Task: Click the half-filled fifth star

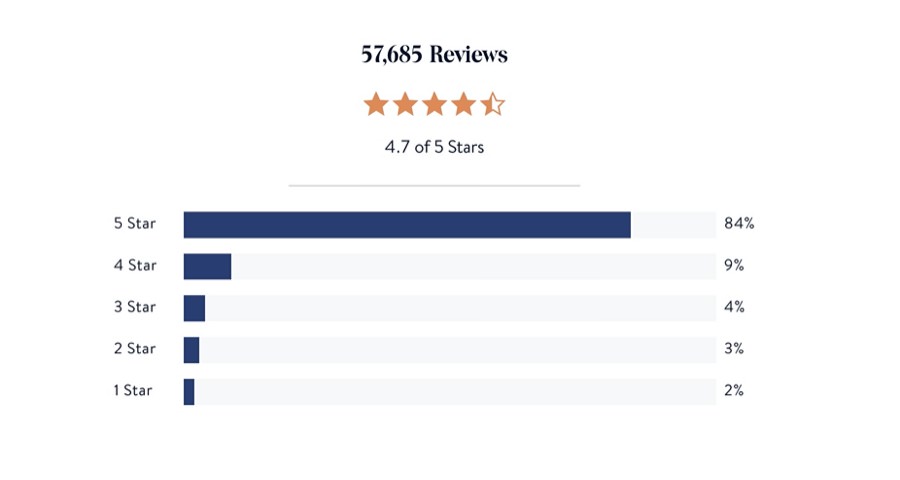Action: (492, 104)
